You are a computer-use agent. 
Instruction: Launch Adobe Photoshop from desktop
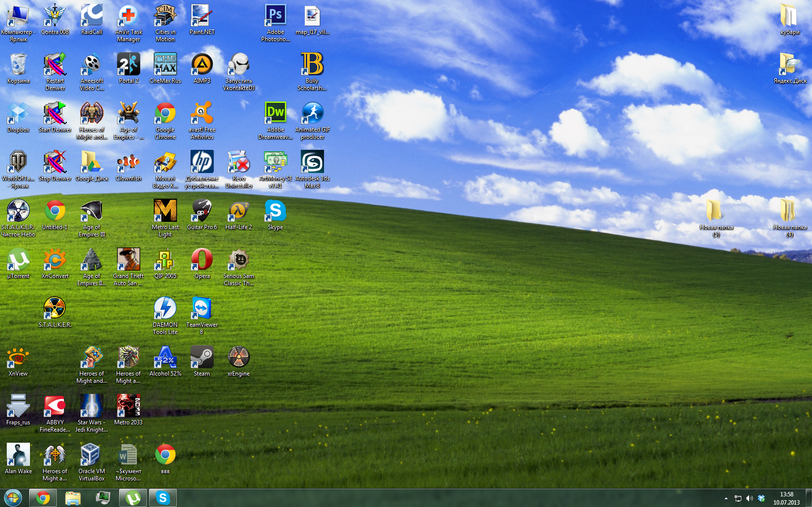[x=276, y=23]
